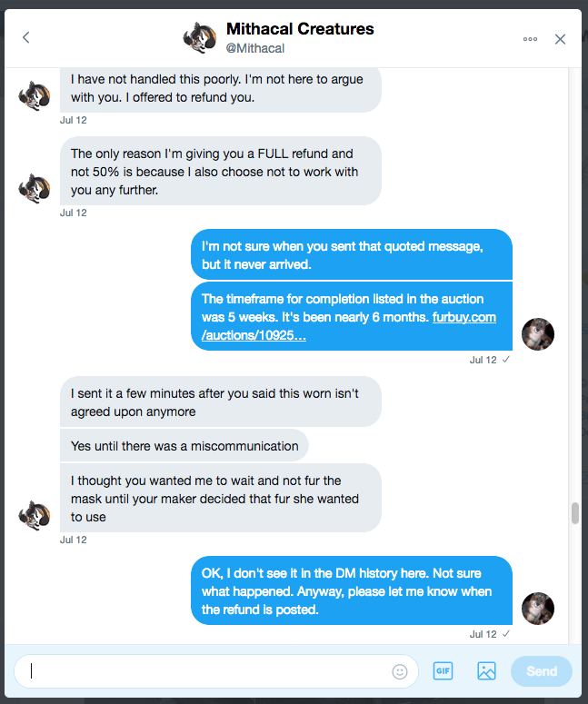Click the conversation scrollbar thumb
The image size is (588, 704).
pyautogui.click(x=574, y=513)
